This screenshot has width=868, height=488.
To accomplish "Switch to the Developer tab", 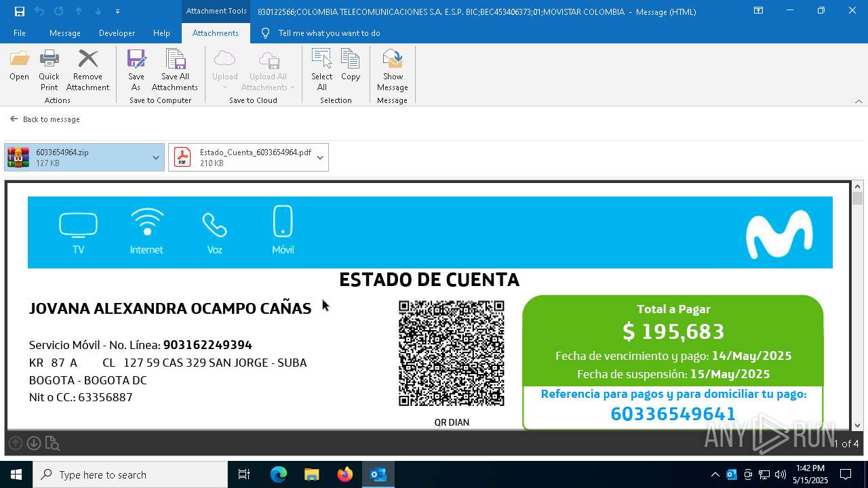I will pyautogui.click(x=117, y=33).
